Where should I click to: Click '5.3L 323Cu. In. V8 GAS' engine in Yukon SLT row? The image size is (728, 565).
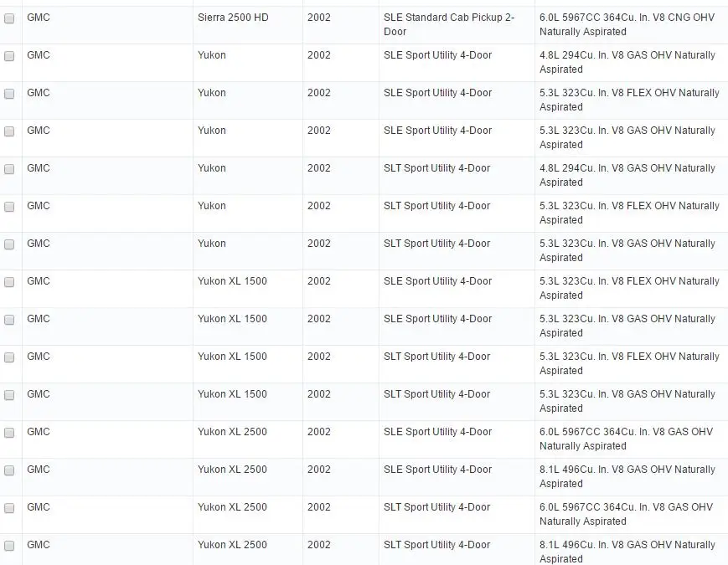(627, 250)
